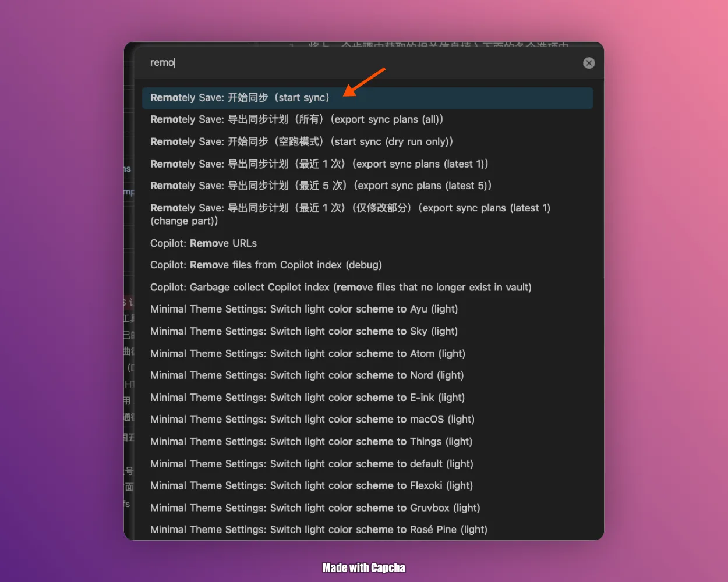The height and width of the screenshot is (582, 728).
Task: Switch light color scheme to macOS
Action: [367, 419]
